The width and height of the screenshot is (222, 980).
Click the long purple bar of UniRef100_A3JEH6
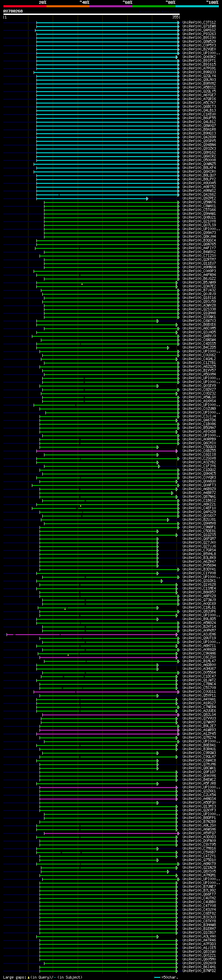[x=92, y=634]
